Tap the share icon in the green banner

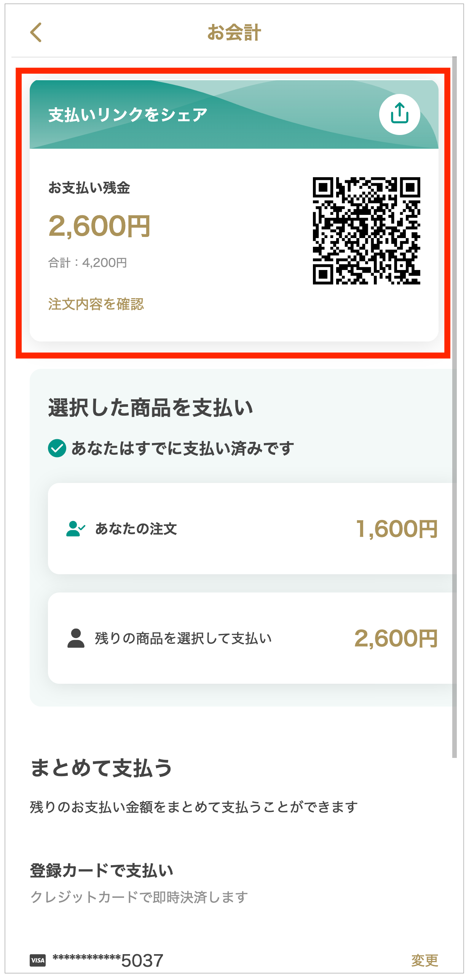(399, 114)
